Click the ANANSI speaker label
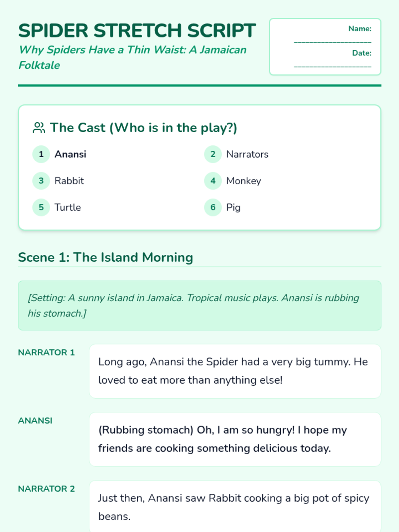 [x=35, y=421]
